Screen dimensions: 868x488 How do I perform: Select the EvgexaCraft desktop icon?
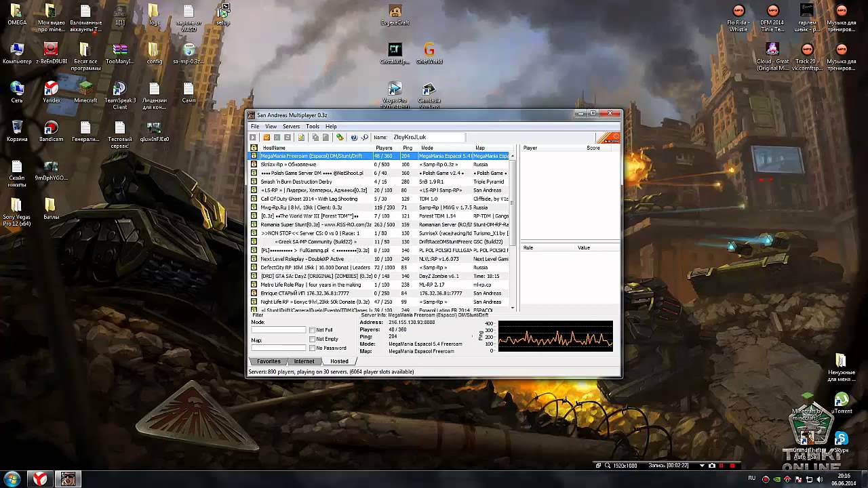click(x=395, y=14)
